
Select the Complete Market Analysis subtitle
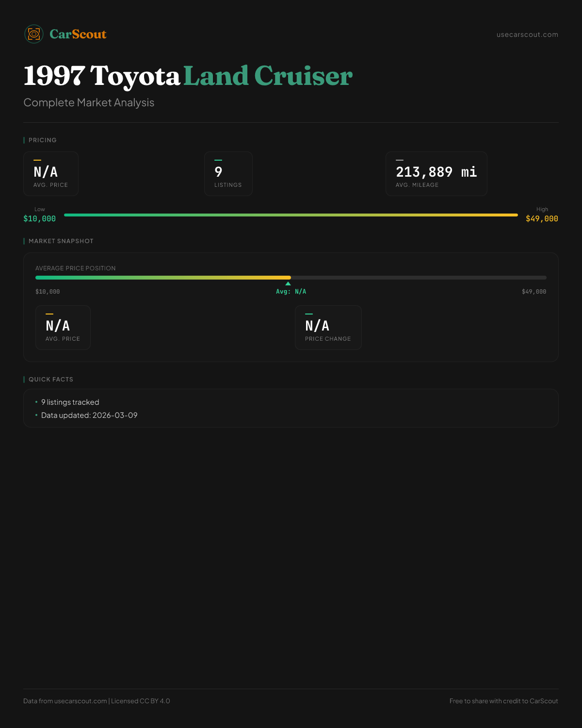pyautogui.click(x=89, y=102)
